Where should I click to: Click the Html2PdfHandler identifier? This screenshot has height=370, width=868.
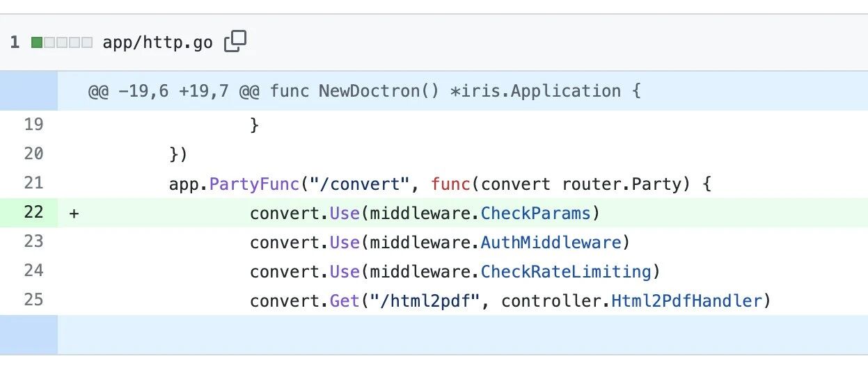click(x=687, y=301)
